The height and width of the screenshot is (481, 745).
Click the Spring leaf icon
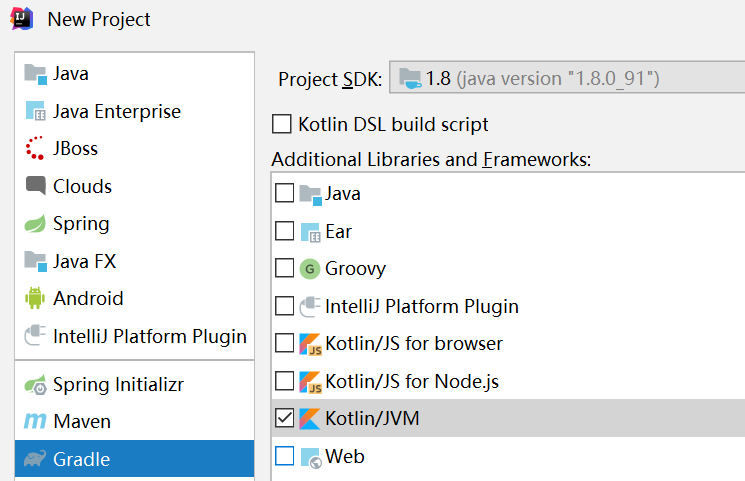36,224
